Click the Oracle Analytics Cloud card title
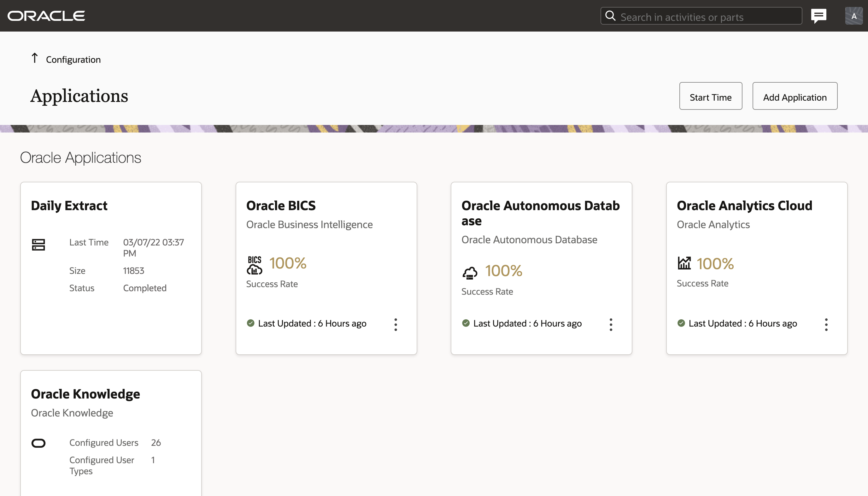Image resolution: width=868 pixels, height=496 pixels. [744, 206]
